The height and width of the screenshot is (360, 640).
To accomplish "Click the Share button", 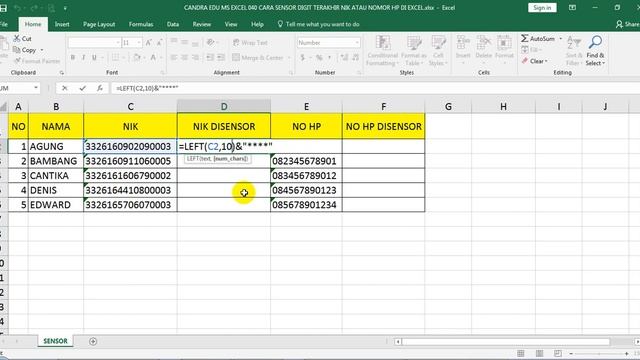I will point(628,24).
